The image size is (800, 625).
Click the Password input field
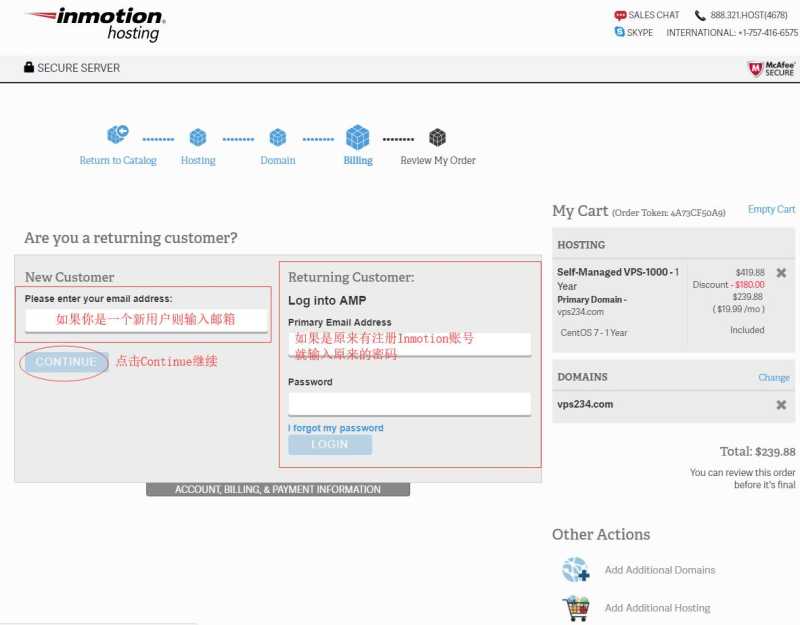pyautogui.click(x=410, y=404)
